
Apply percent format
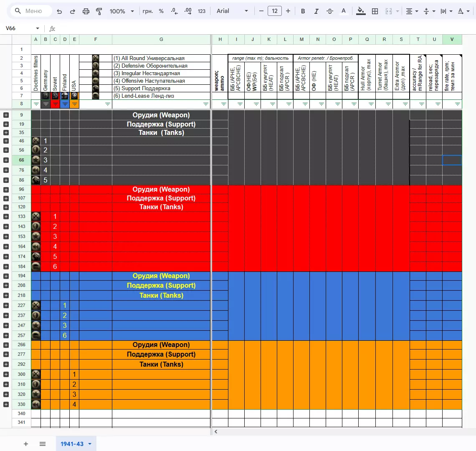coord(161,11)
